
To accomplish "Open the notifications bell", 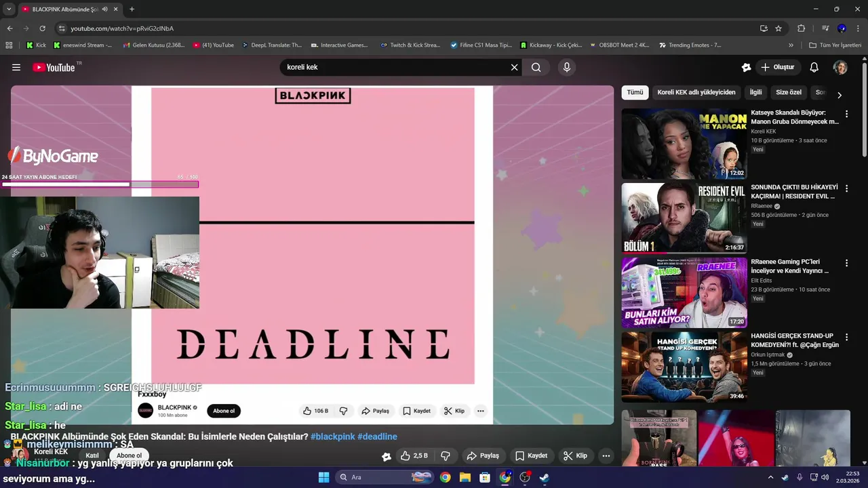I will (x=814, y=67).
